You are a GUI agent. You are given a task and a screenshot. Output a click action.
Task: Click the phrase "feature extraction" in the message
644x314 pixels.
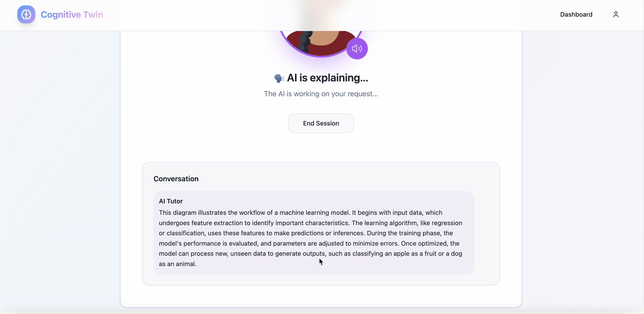point(217,223)
